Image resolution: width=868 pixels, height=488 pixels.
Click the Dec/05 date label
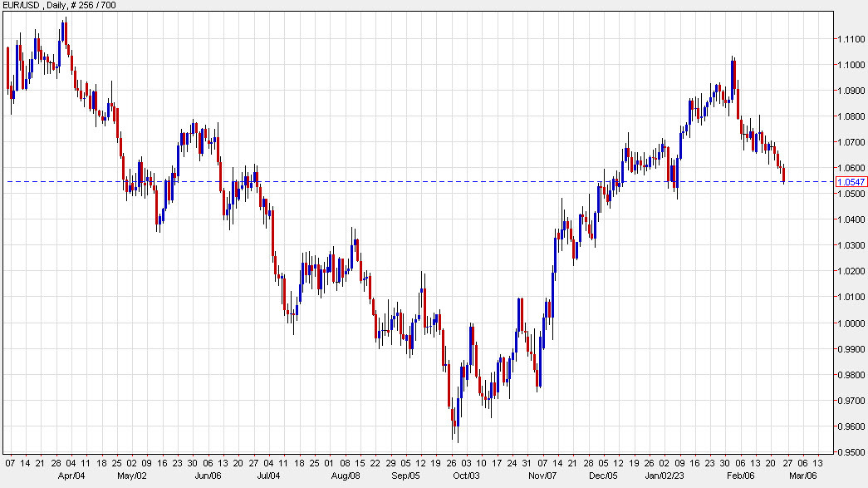tap(603, 476)
